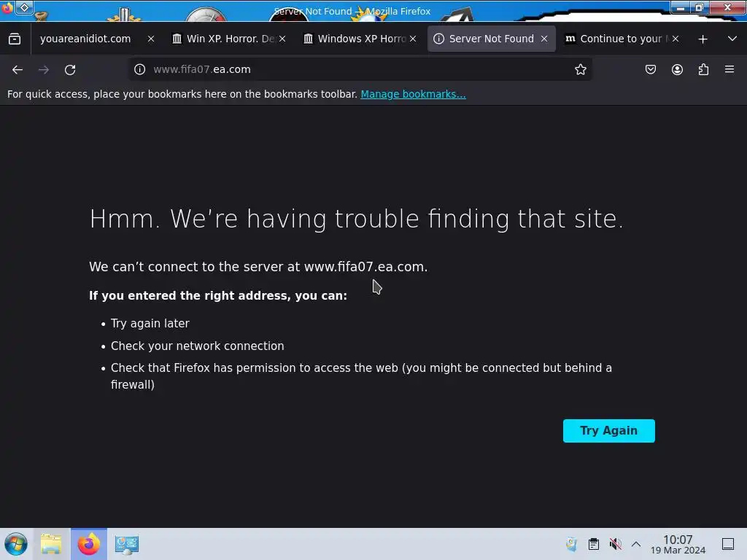Screen dimensions: 747x560
Task: Minimize the Firefox window
Action: pyautogui.click(x=681, y=7)
